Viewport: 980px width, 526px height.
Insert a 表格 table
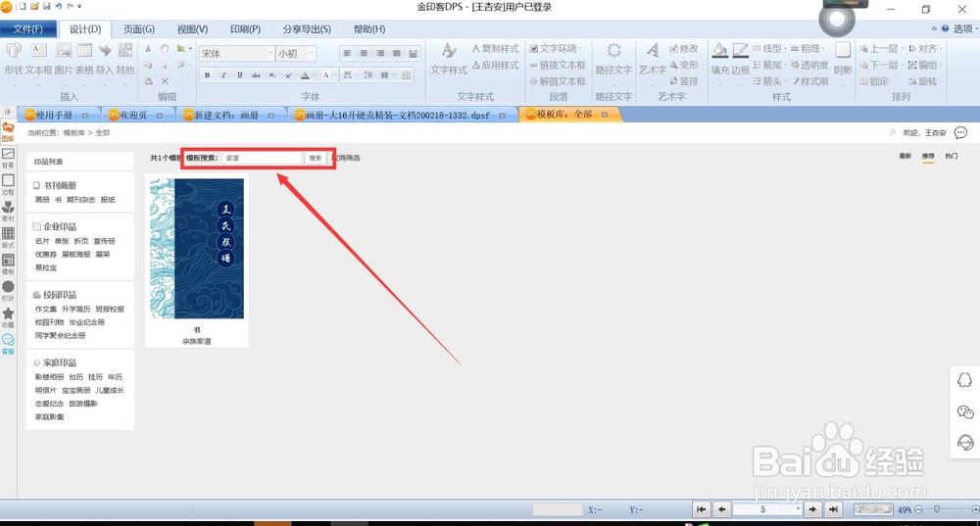tap(84, 59)
